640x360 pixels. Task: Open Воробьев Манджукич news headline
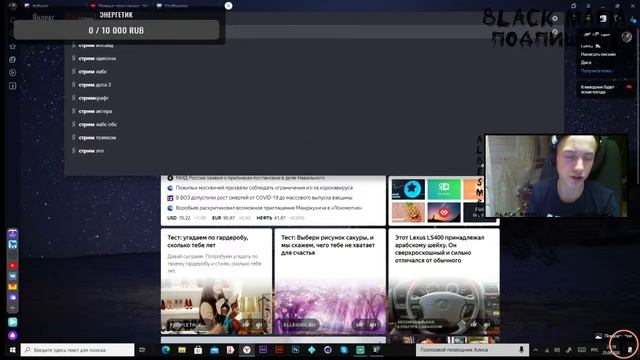(269, 208)
